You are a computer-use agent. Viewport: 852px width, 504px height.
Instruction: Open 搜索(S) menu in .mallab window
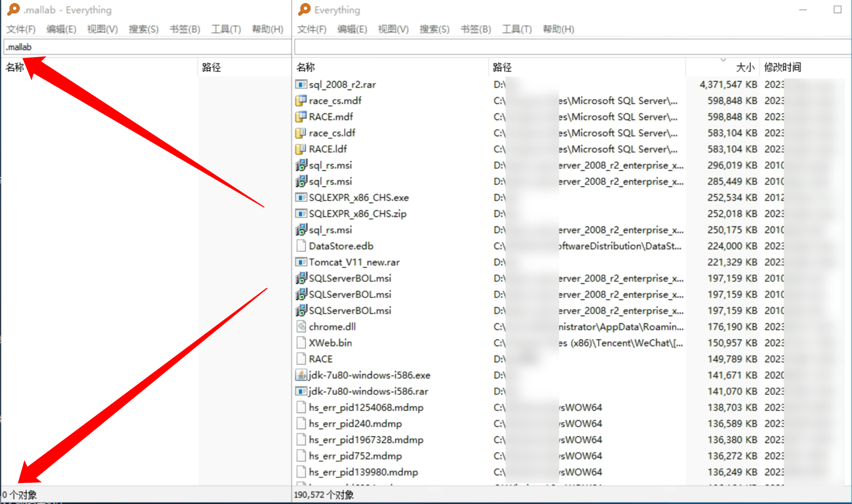tap(144, 29)
